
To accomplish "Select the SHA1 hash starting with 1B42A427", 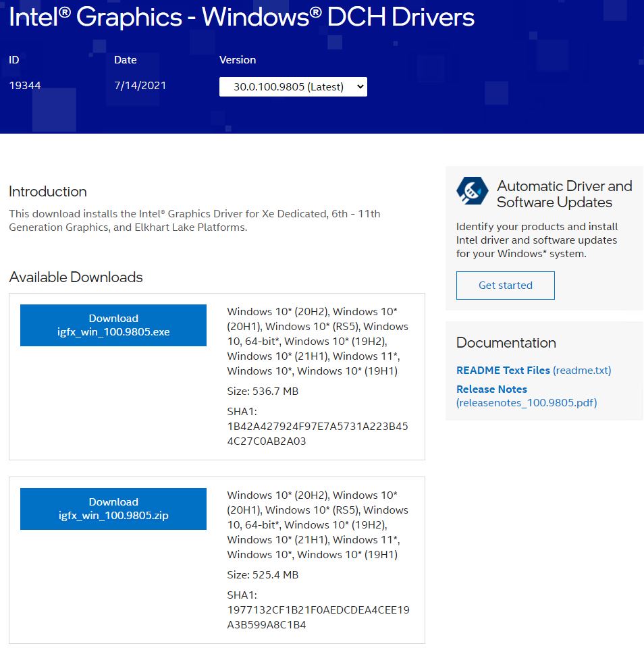I will pyautogui.click(x=317, y=433).
